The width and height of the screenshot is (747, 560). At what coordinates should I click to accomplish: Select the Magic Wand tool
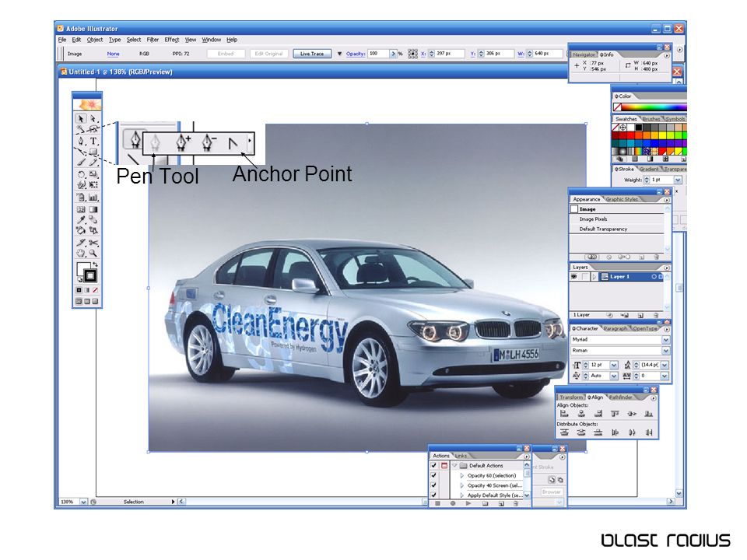(x=80, y=128)
